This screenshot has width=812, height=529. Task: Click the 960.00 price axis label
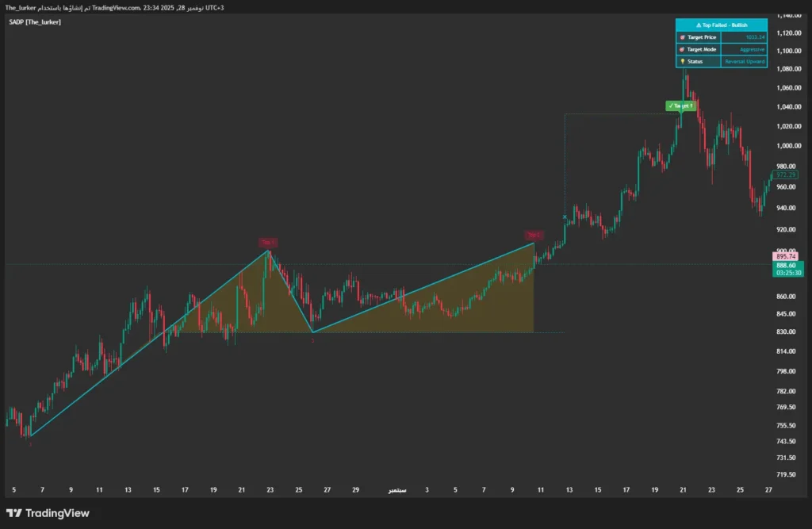point(786,187)
